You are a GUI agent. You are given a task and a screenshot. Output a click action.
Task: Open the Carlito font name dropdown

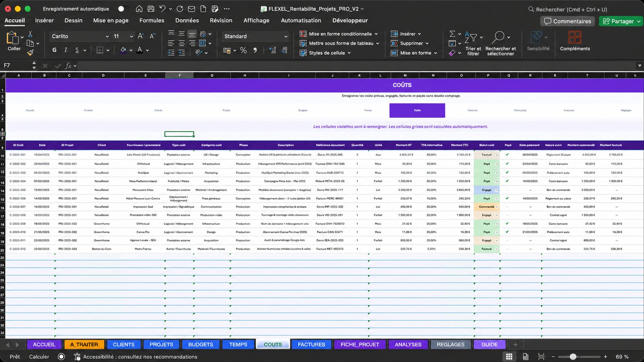[x=107, y=36]
